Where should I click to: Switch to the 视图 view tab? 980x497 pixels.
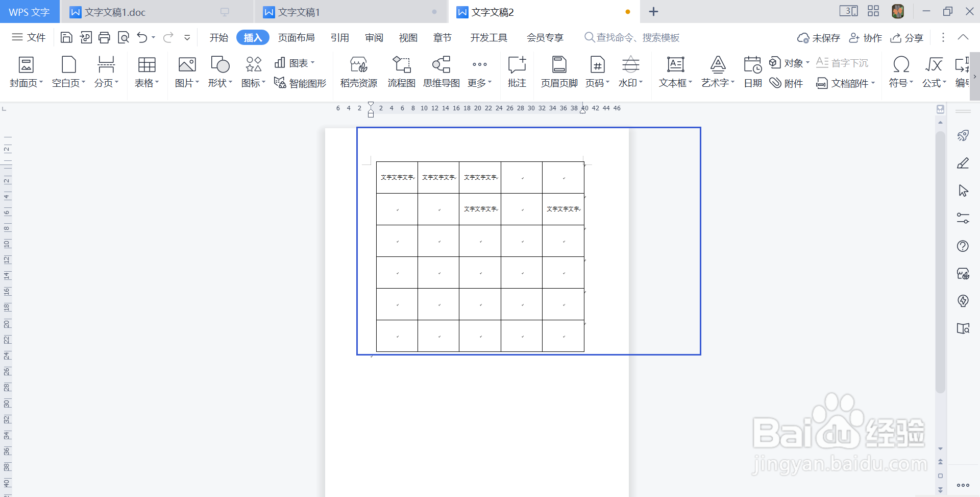(408, 37)
